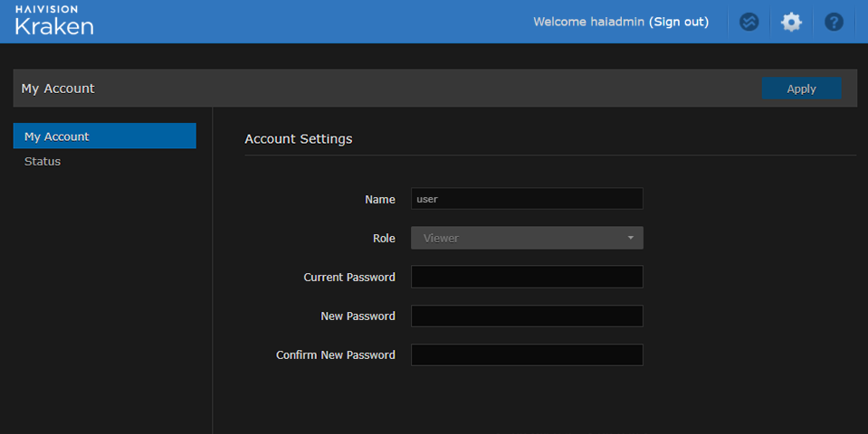868x434 pixels.
Task: Click into the New Password field
Action: coord(527,316)
